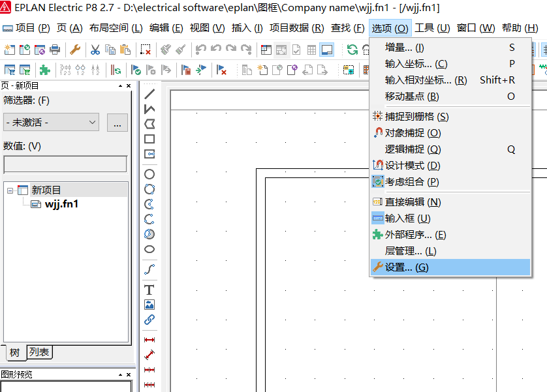Toggle 设计模式 (design mode) option
Image resolution: width=547 pixels, height=392 pixels.
(x=412, y=166)
